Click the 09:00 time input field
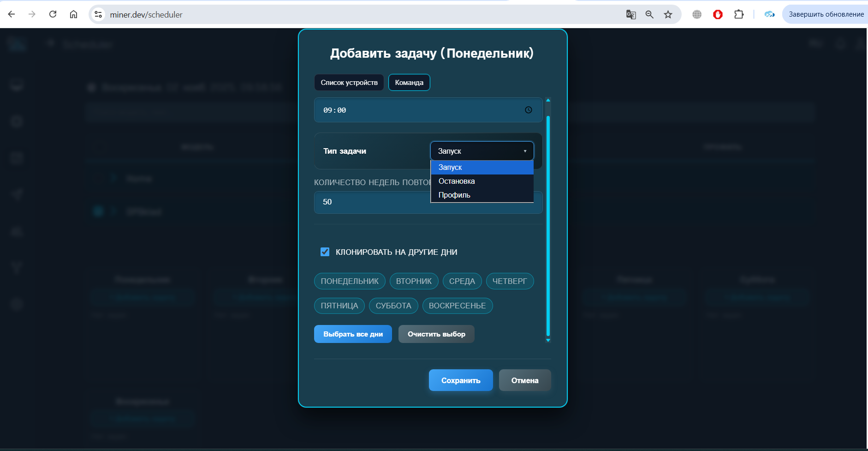The width and height of the screenshot is (868, 451). (428, 110)
